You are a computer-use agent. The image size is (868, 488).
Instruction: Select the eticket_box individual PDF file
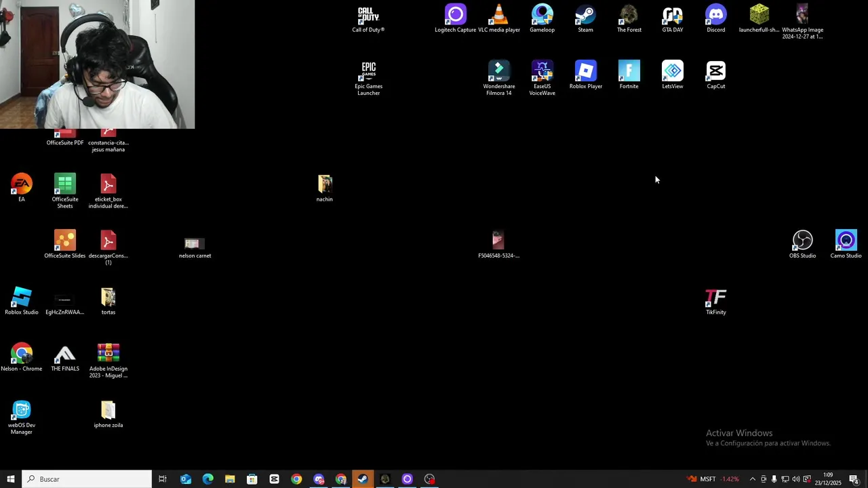(x=108, y=191)
